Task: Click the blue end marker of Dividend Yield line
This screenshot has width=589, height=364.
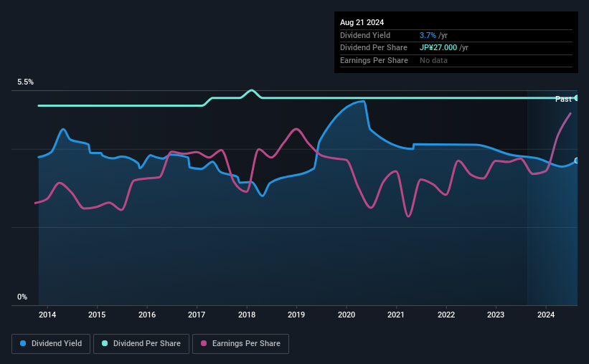Action: point(577,161)
